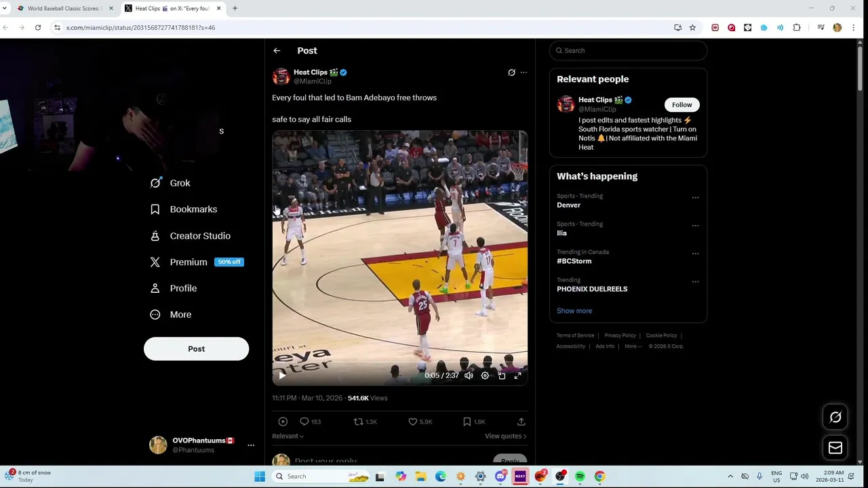Open Terms of Service footer link

coord(575,335)
